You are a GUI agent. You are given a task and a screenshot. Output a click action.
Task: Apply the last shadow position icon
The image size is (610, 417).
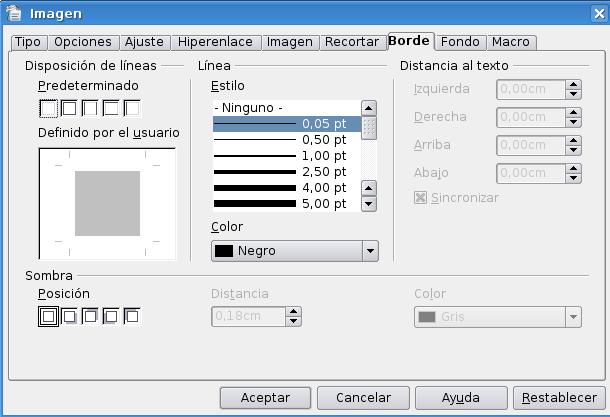131,317
